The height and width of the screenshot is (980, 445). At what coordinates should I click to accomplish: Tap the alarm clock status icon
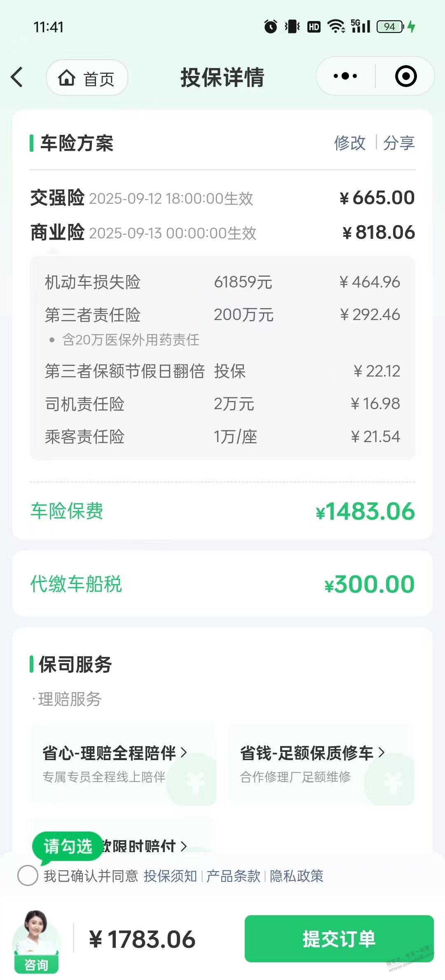(x=271, y=27)
